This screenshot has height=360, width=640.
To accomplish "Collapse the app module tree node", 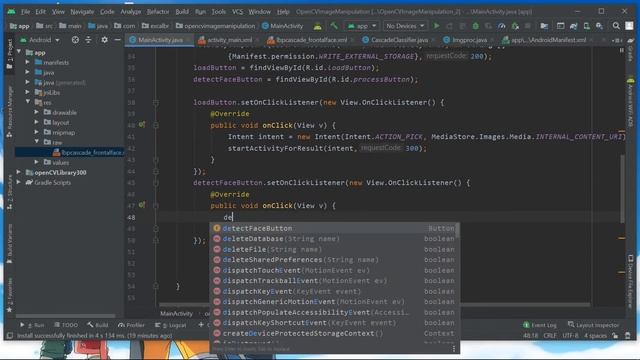I will tap(19, 52).
